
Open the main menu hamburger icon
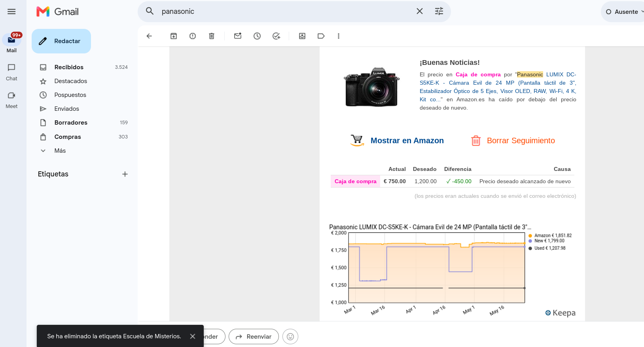(x=11, y=11)
